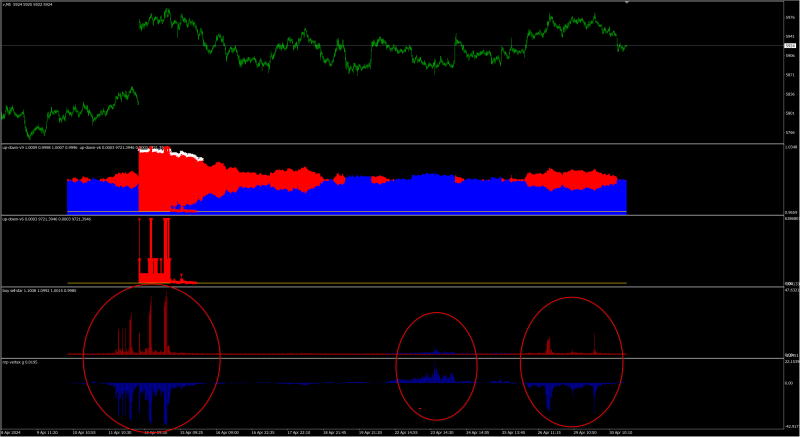This screenshot has width=800, height=437.
Task: Click the 5906 price scale label
Action: coord(790,55)
